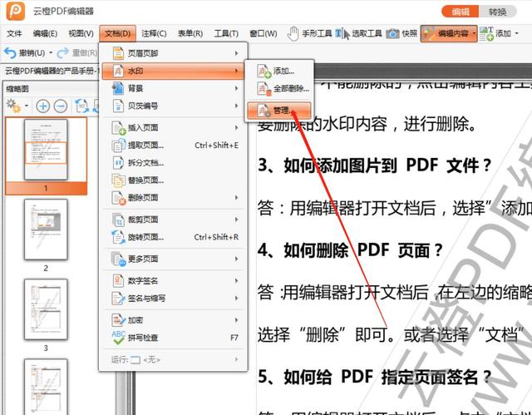Click the 重做(R) redo arrow icon
Screen dimensions: 532x415
[x=63, y=53]
